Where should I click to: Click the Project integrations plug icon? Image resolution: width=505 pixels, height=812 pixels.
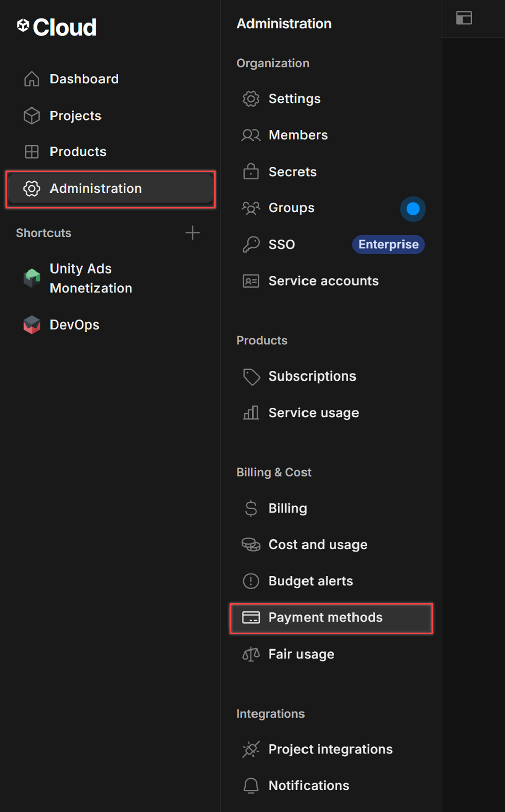(251, 749)
